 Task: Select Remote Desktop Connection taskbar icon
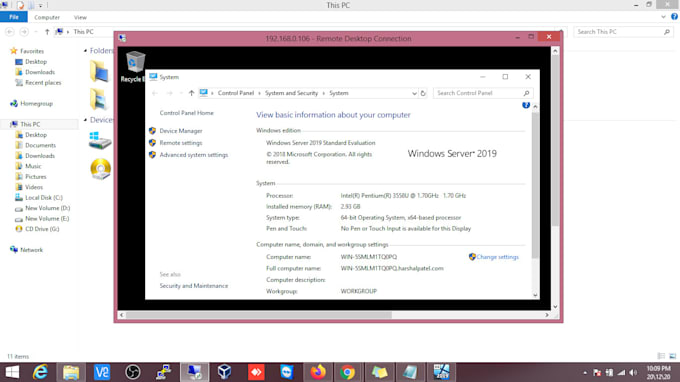pyautogui.click(x=194, y=372)
